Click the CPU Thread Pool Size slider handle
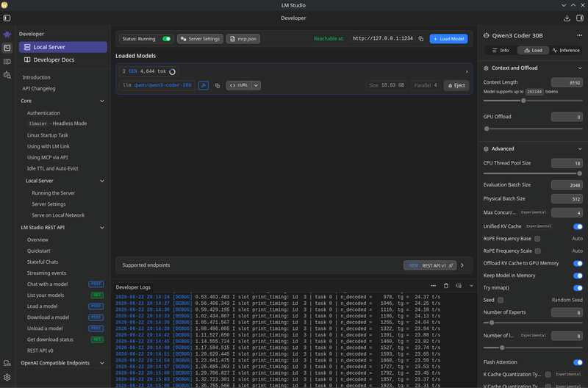588x388 pixels. tap(579, 173)
